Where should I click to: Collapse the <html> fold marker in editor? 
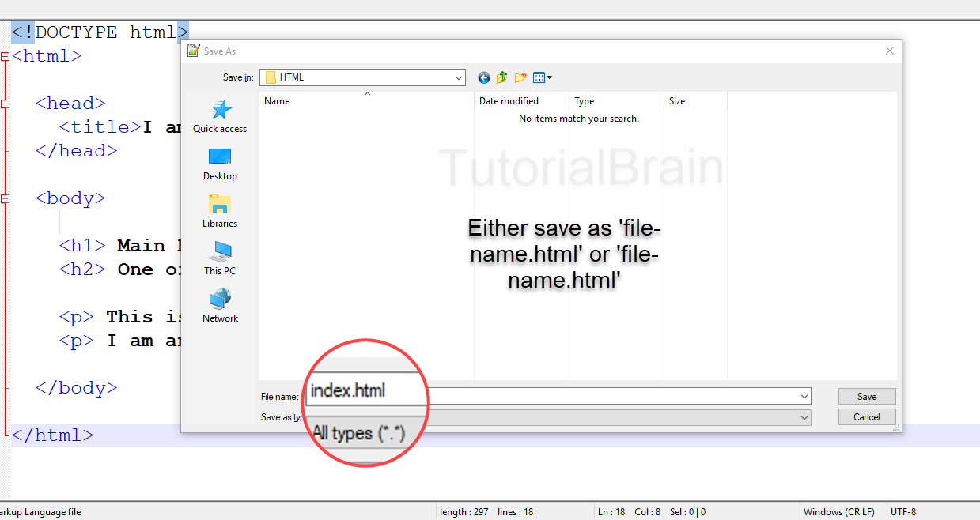click(5, 56)
